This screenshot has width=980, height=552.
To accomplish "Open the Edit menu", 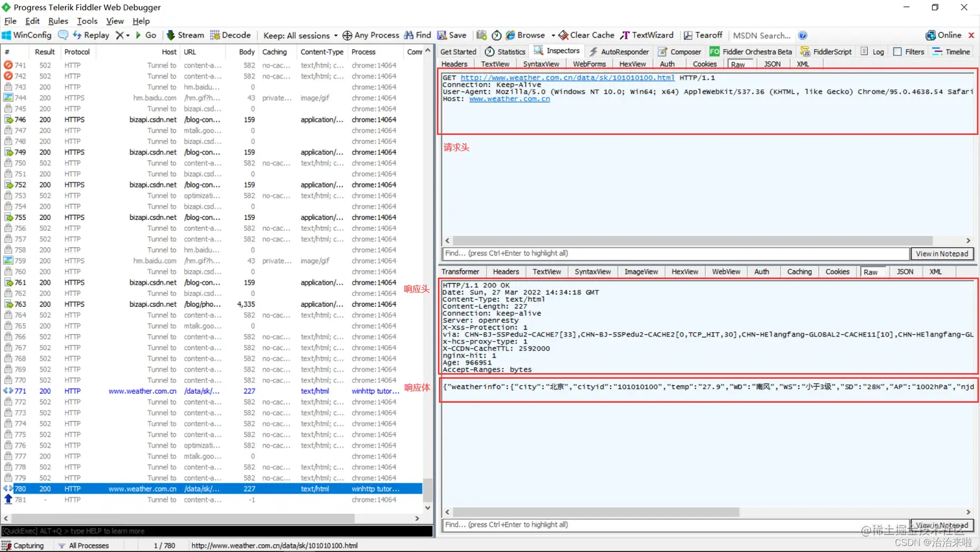I will [x=32, y=21].
